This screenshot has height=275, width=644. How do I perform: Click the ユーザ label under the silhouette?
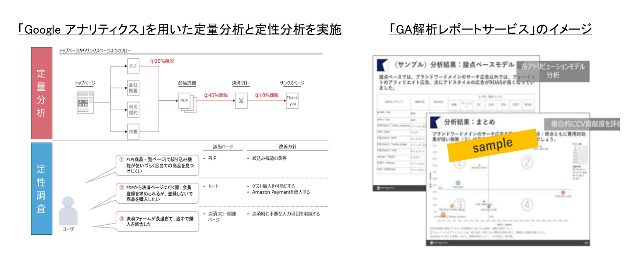(x=68, y=229)
